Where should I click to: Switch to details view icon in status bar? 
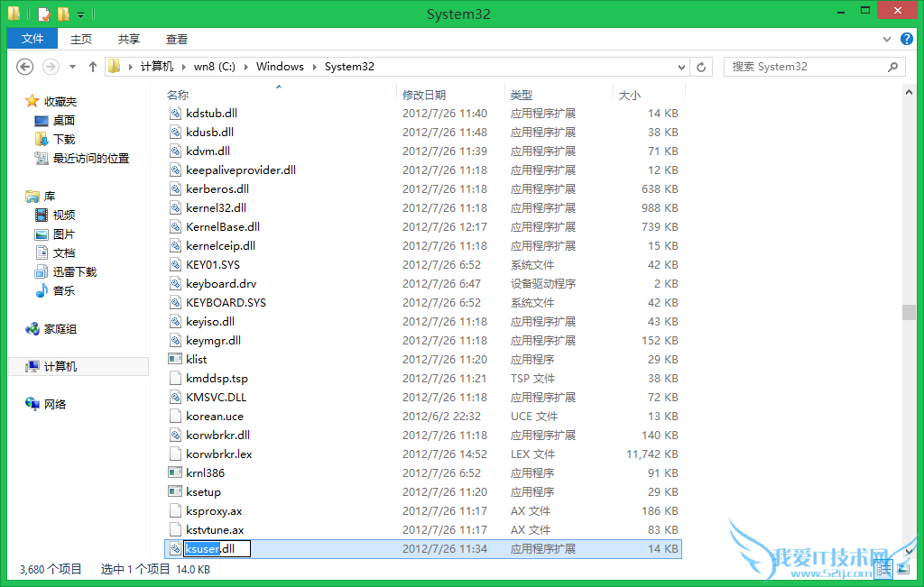click(882, 569)
